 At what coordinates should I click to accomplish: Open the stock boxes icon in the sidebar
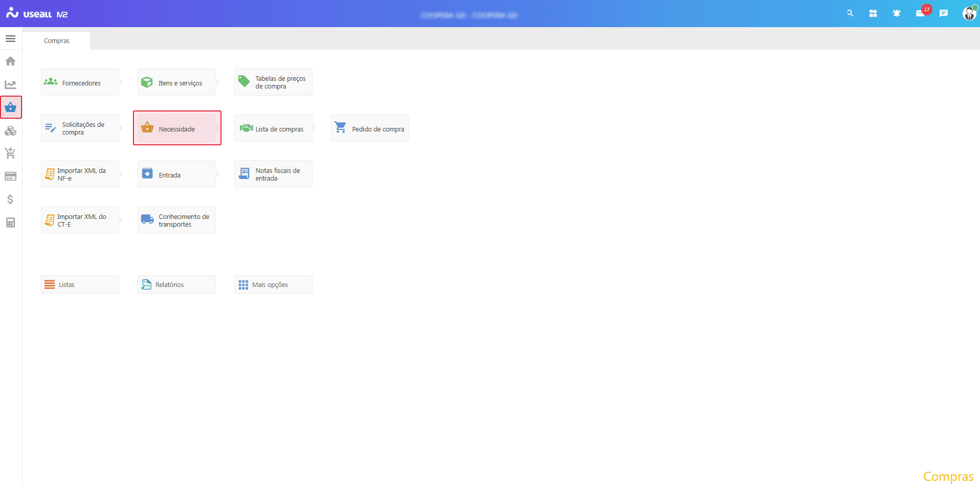click(x=10, y=131)
